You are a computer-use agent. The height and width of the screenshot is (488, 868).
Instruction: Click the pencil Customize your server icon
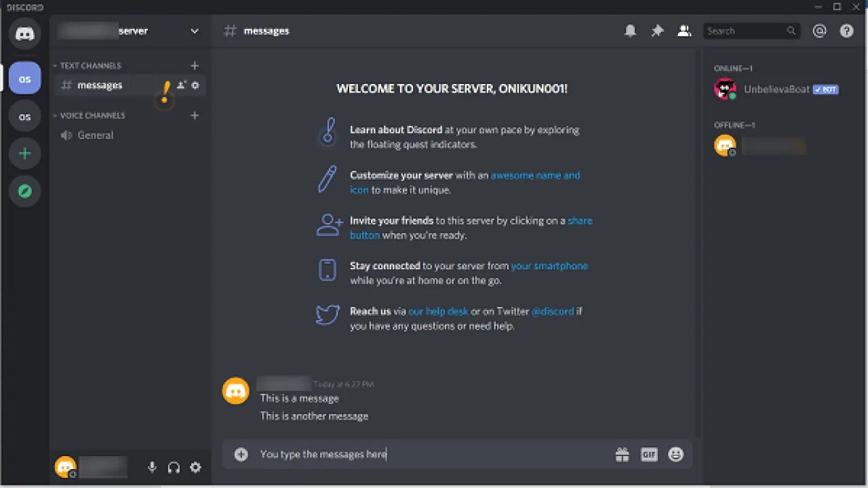(328, 179)
